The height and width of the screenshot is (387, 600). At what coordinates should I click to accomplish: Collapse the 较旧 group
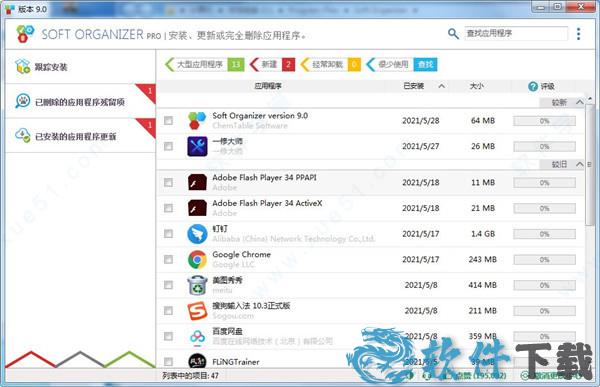[x=580, y=164]
